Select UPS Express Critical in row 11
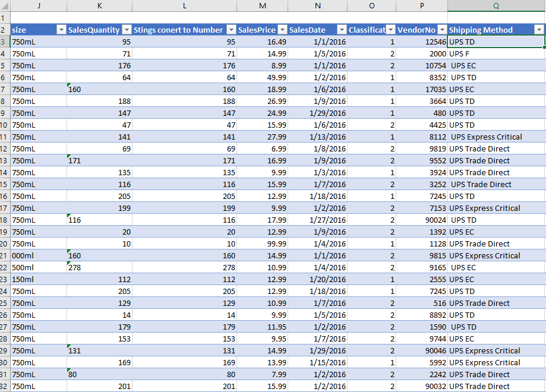The image size is (546, 392). click(x=496, y=137)
